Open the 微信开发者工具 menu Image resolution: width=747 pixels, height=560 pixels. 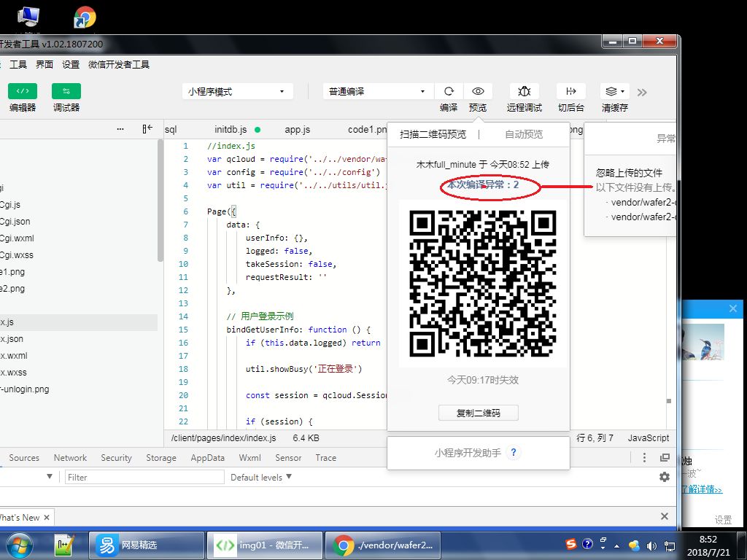point(119,64)
